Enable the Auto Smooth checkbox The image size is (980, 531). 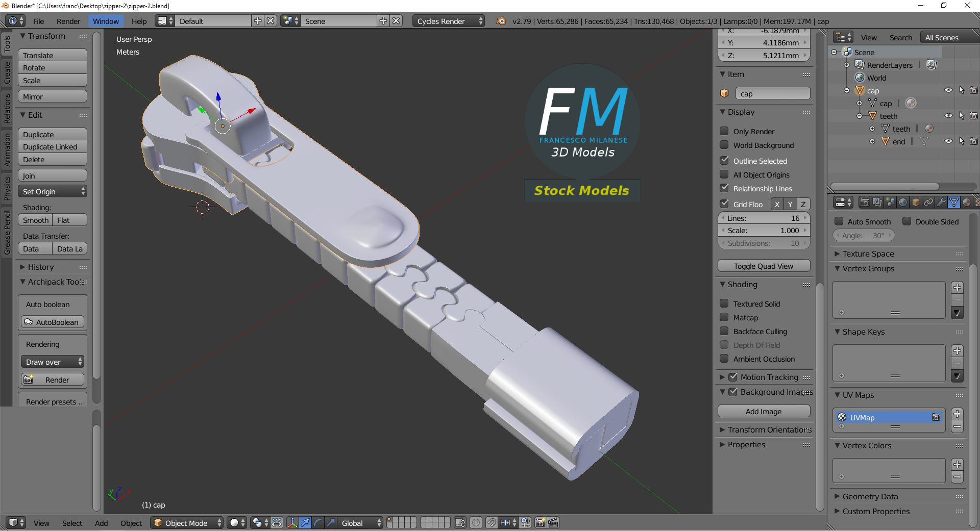839,221
